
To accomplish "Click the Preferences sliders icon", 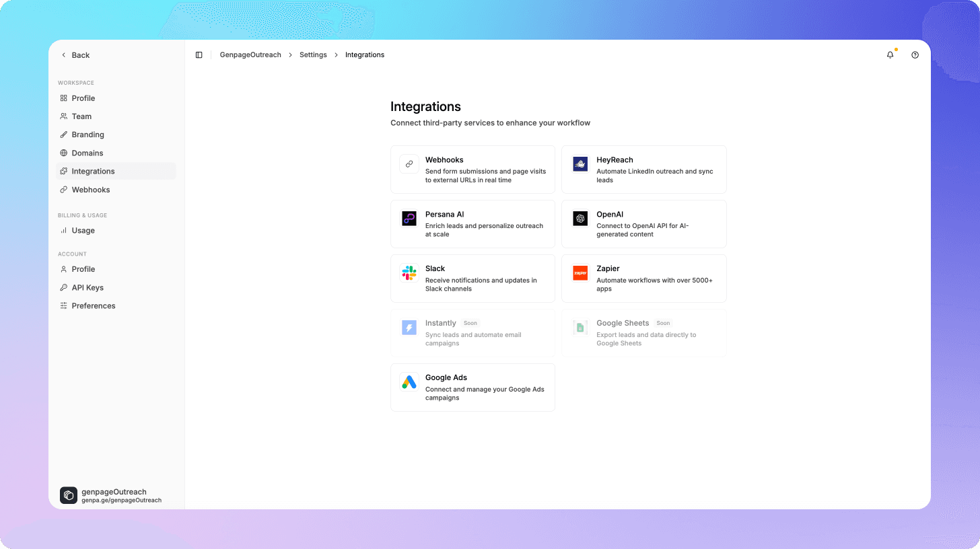I will click(x=63, y=305).
